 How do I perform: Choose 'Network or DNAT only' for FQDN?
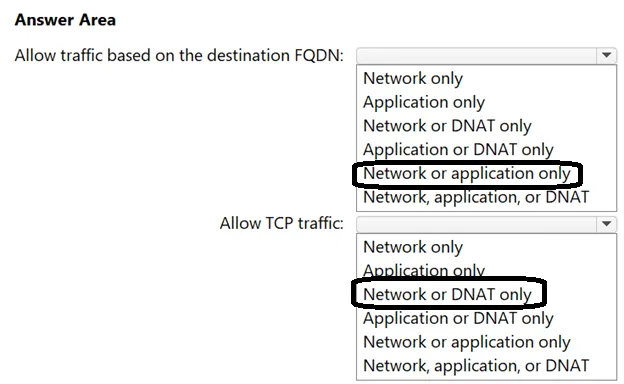[447, 126]
